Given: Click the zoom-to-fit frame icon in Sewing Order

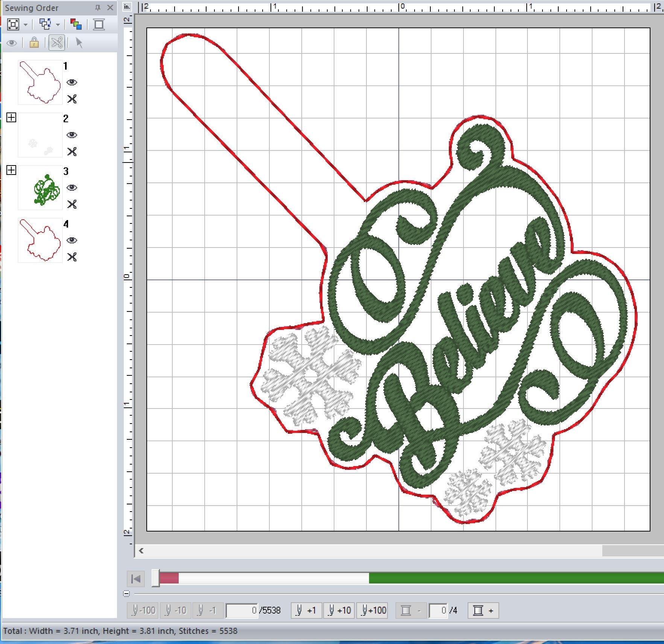Looking at the screenshot, I should tap(13, 25).
